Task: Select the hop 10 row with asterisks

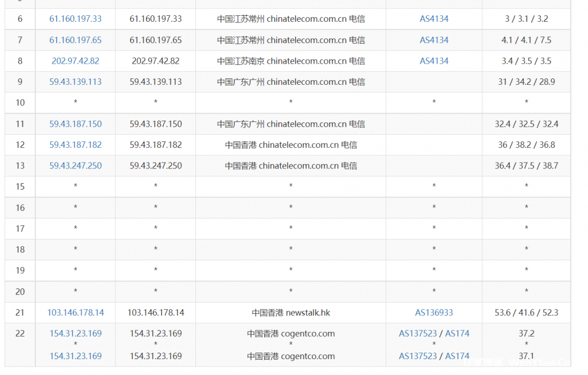Action: pos(291,102)
